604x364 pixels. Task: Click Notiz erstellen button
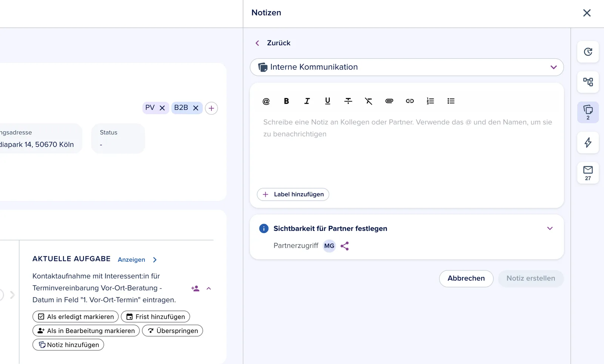531,278
